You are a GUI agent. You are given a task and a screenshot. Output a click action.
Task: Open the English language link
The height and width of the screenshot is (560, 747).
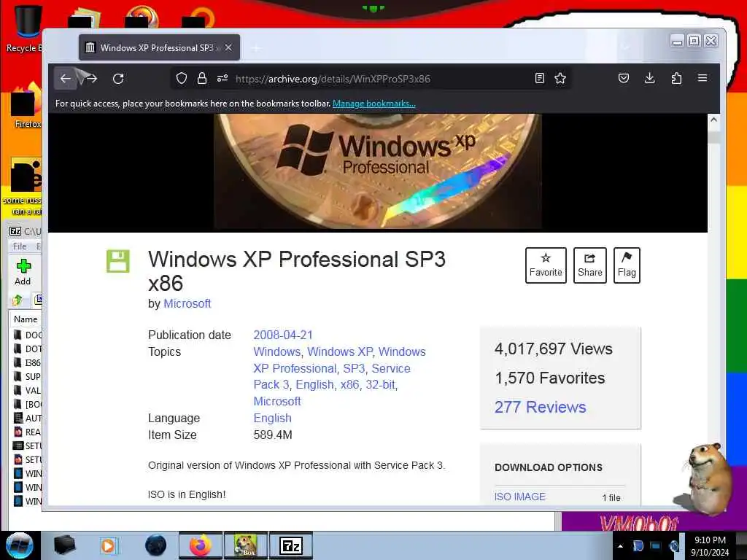click(x=273, y=418)
